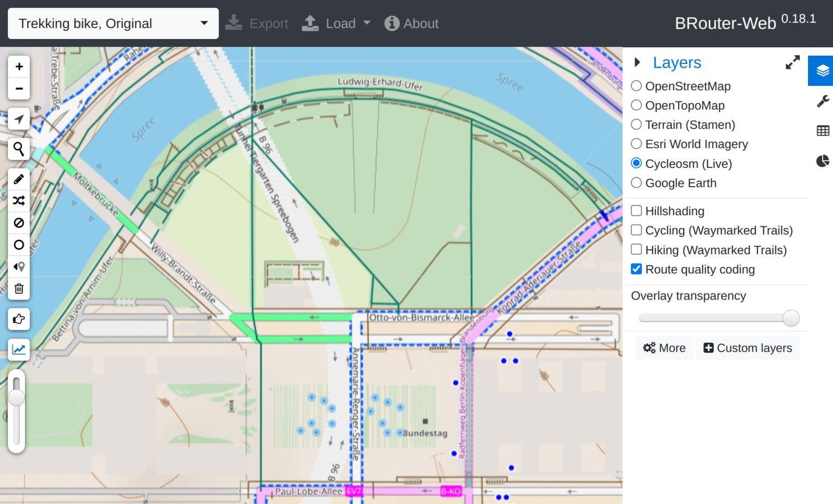Screen dimensions: 833x504
Task: Uncheck Route quality coding overlay
Action: click(x=636, y=269)
